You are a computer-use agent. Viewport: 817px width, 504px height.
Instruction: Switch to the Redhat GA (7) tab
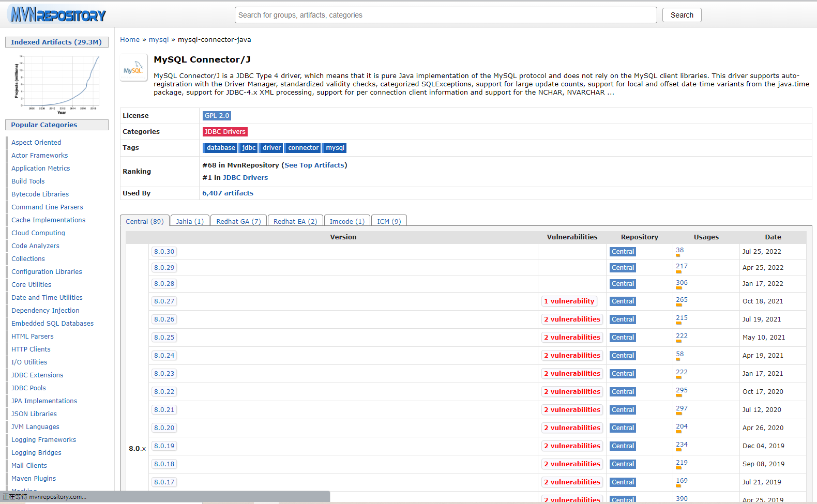tap(238, 221)
